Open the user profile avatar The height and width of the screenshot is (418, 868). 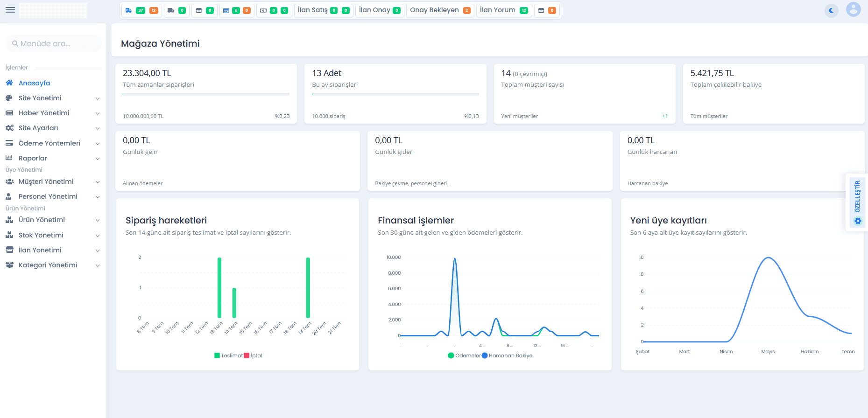point(854,9)
